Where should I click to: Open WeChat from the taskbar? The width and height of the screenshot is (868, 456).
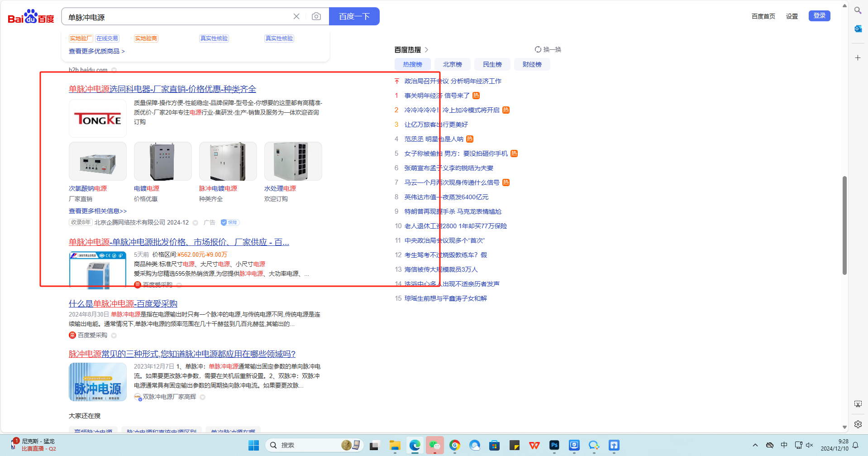coord(435,446)
